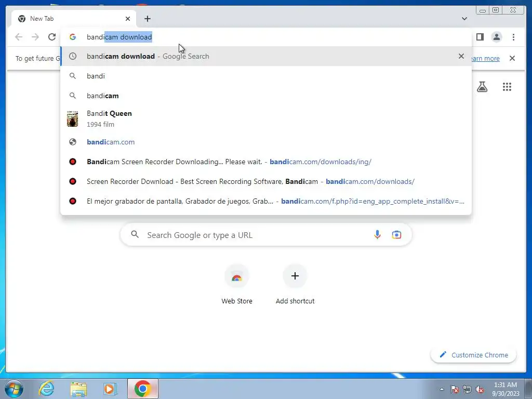Open the Action Center flag tray icon
The width and height of the screenshot is (532, 399).
(x=455, y=389)
